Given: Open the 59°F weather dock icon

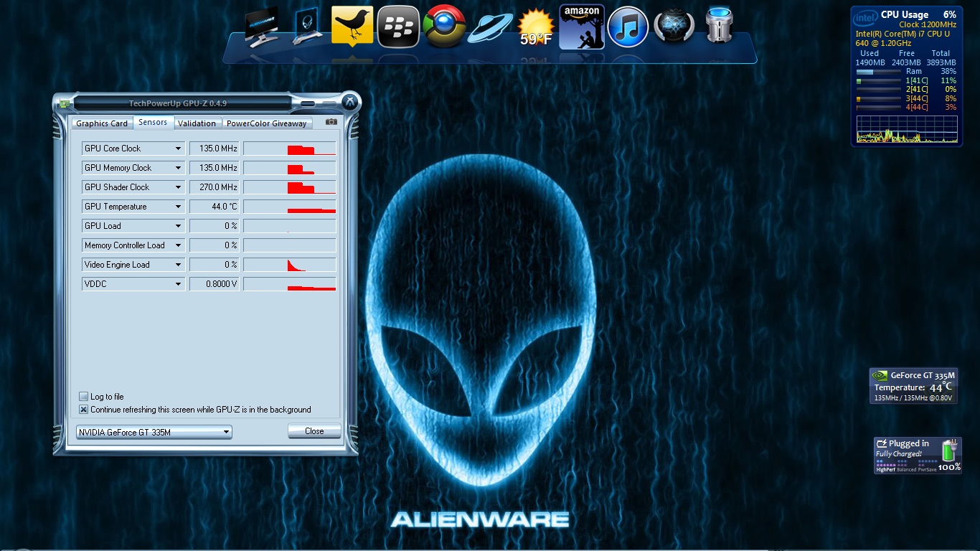Looking at the screenshot, I should point(536,27).
